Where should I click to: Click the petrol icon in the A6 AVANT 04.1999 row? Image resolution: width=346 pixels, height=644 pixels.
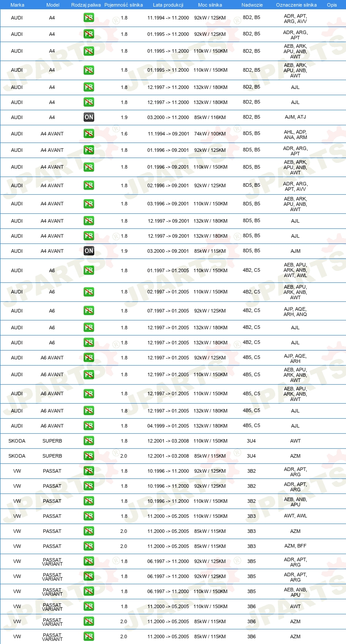tap(89, 426)
